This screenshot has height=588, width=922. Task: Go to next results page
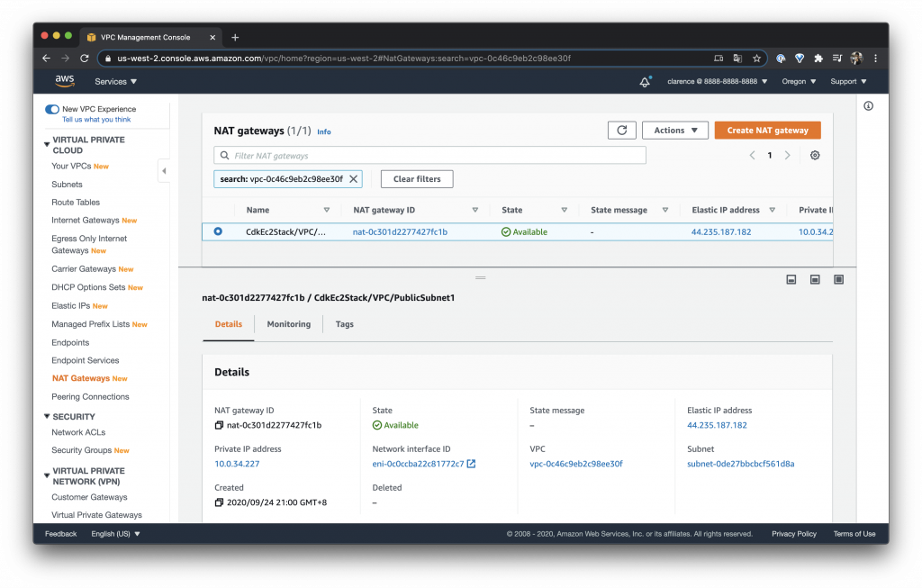[787, 155]
